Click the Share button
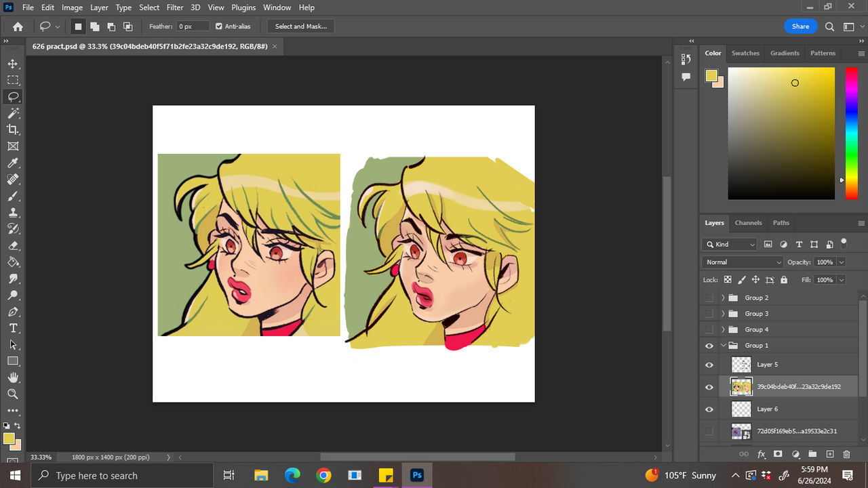 pyautogui.click(x=800, y=26)
